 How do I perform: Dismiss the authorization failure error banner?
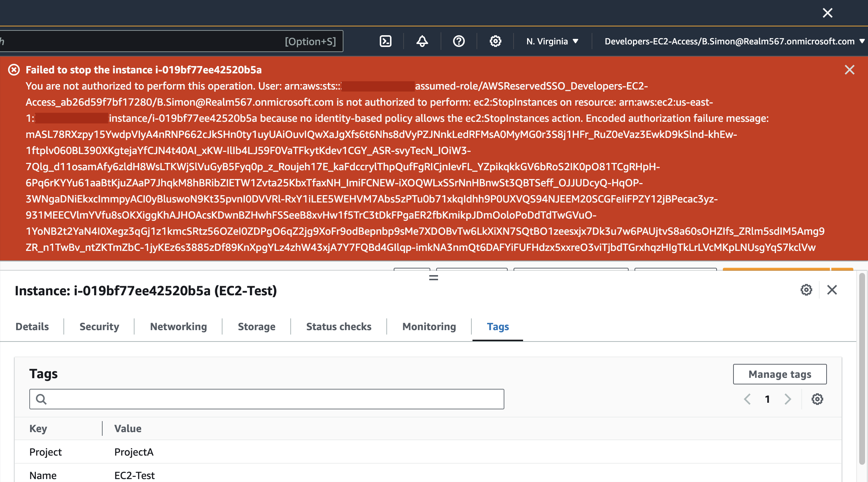coord(850,70)
